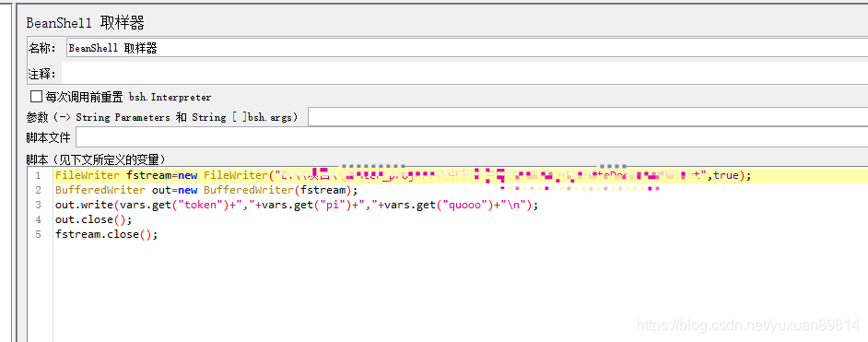868x342 pixels.
Task: Click line 5 fstream.close() statement
Action: (106, 234)
